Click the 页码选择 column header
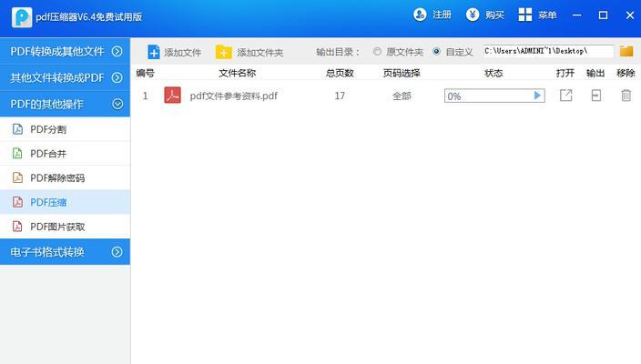Image resolution: width=641 pixels, height=364 pixels. click(x=402, y=73)
